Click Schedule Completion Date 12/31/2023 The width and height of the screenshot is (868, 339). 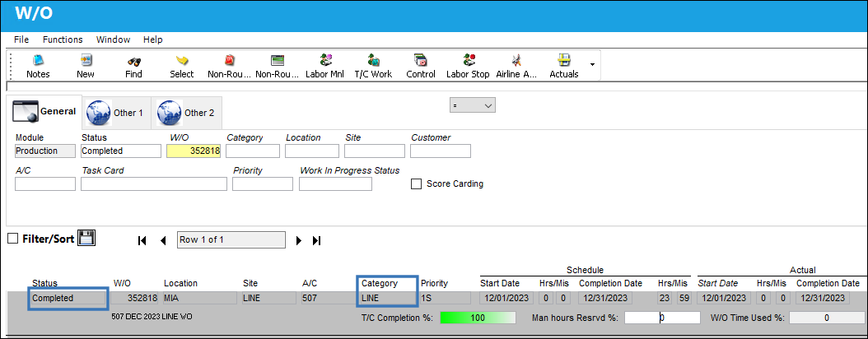click(605, 298)
